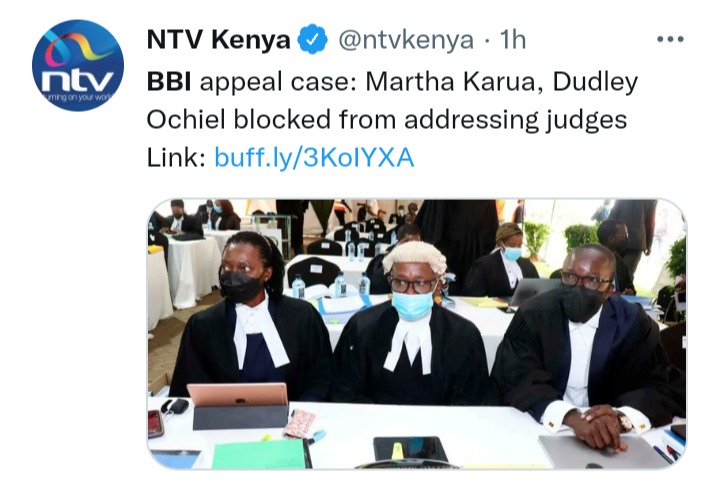Click the white barrister wig in photo
The image size is (719, 493).
415,258
